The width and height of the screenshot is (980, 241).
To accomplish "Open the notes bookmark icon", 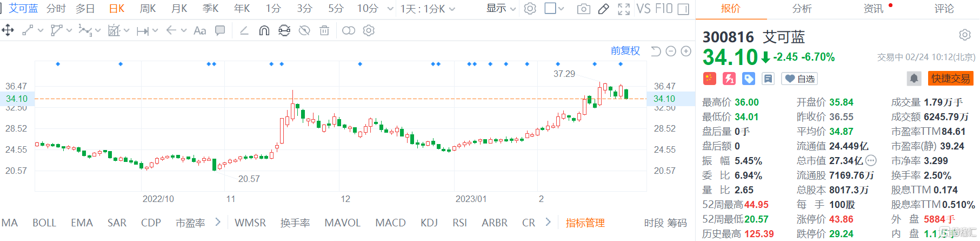I will (768, 79).
